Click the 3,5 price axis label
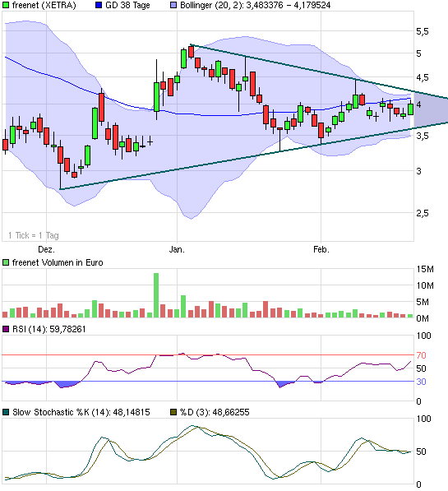This screenshot has width=448, height=491. coord(423,136)
